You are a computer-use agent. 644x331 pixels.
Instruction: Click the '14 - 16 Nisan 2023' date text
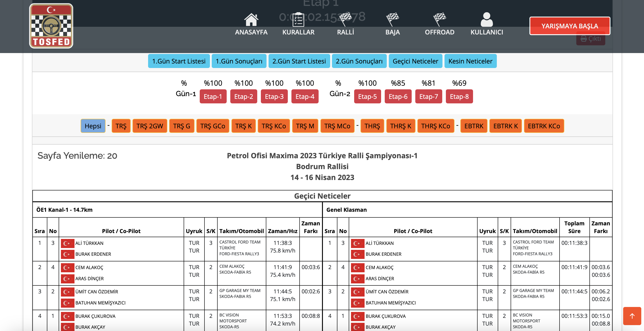pos(322,178)
